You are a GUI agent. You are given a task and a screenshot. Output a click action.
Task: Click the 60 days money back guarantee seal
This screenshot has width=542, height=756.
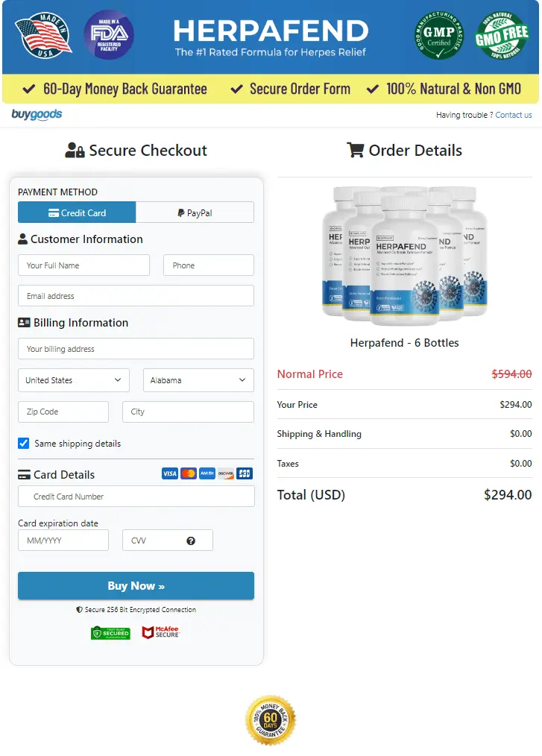click(x=271, y=720)
